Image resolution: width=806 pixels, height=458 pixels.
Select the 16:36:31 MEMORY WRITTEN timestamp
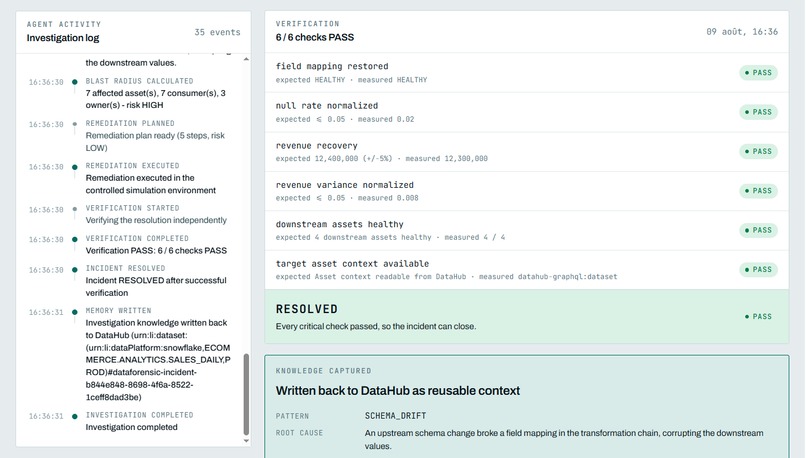tap(46, 312)
